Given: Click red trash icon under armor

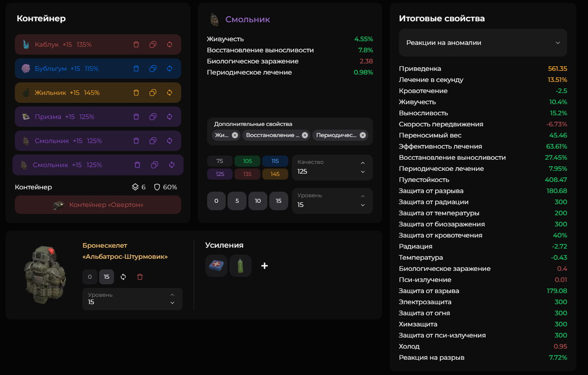Looking at the screenshot, I should (140, 277).
